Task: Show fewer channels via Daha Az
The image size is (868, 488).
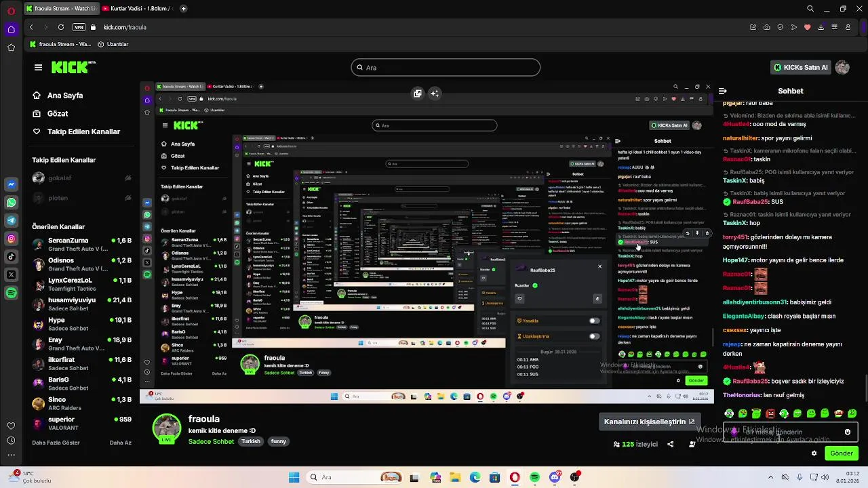Action: (x=120, y=443)
